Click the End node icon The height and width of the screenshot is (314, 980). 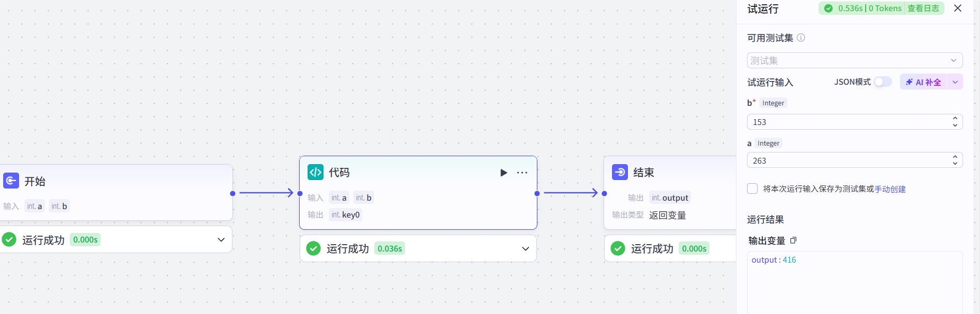coord(620,172)
